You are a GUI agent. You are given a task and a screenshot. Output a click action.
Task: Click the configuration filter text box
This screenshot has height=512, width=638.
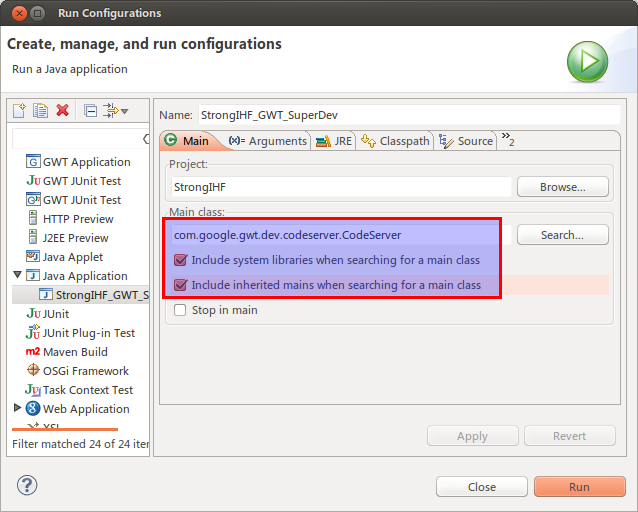(x=77, y=139)
